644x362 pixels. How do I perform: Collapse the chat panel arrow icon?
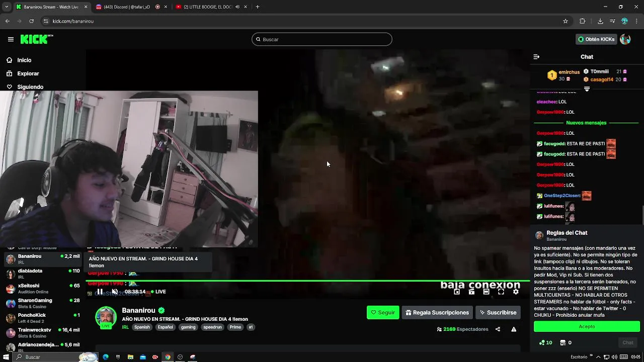[x=536, y=57]
